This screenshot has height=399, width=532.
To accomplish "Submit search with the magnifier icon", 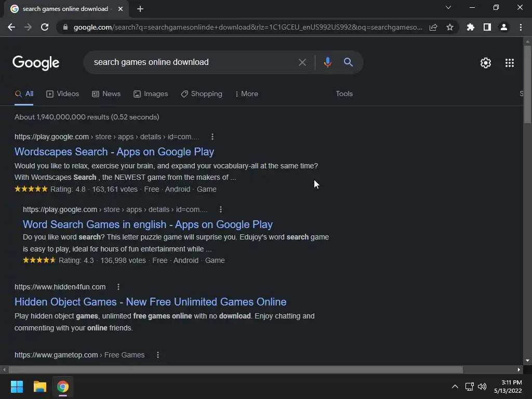I will [x=348, y=62].
